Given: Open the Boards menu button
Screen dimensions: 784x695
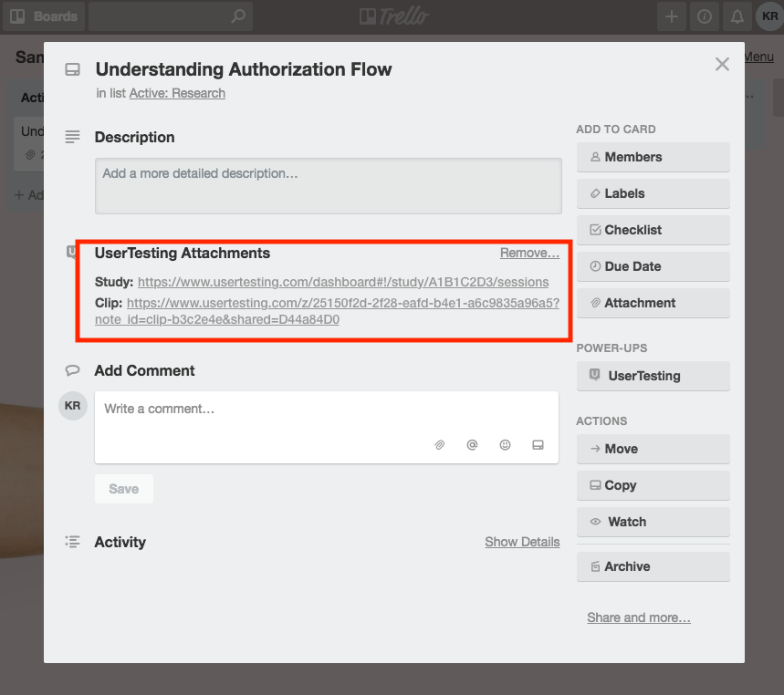Looking at the screenshot, I should 44,16.
